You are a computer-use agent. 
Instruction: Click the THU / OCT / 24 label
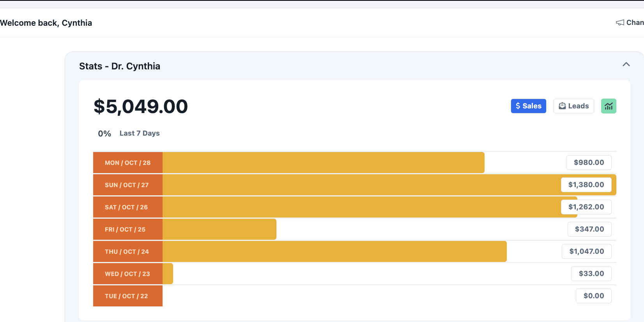click(x=127, y=251)
